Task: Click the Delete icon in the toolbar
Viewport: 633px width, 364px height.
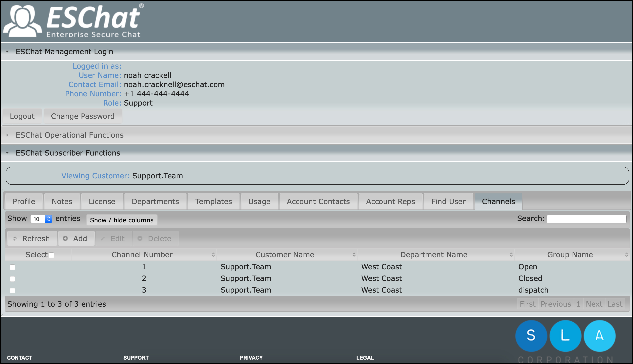Action: (x=140, y=238)
